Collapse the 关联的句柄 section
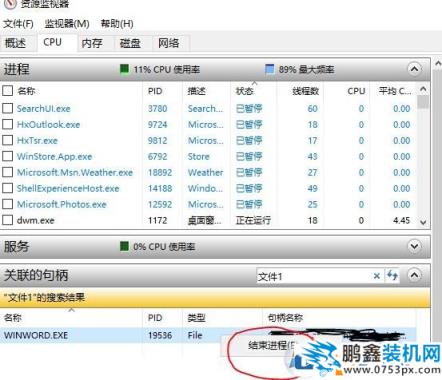Screen dimensions: 442x380 414,275
